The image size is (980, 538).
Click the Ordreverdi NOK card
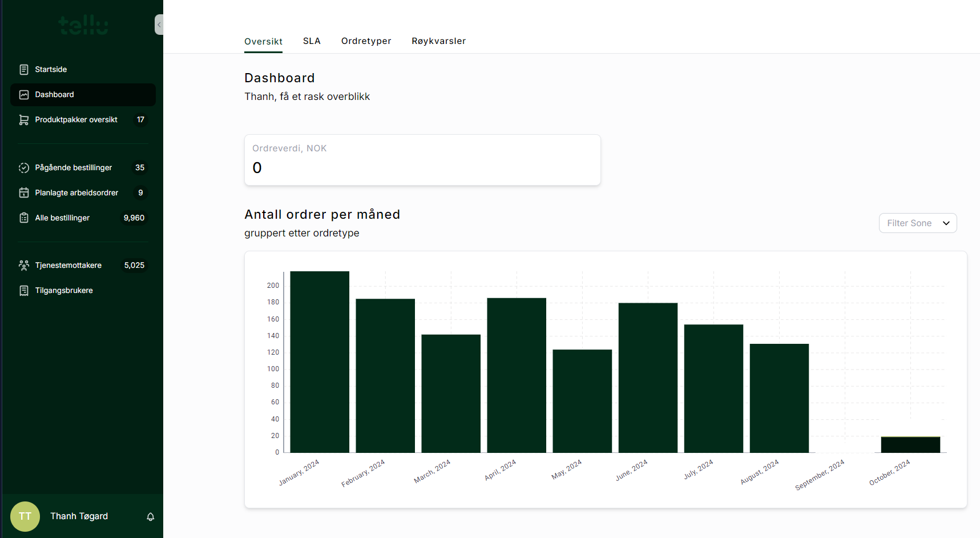click(x=422, y=160)
